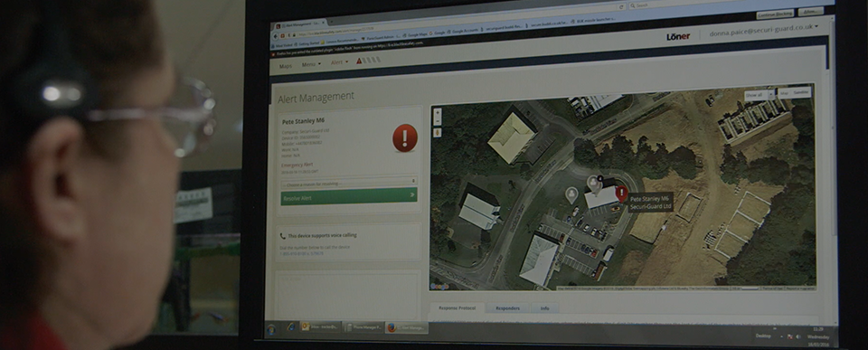Open the Windows Start button

pos(272,329)
